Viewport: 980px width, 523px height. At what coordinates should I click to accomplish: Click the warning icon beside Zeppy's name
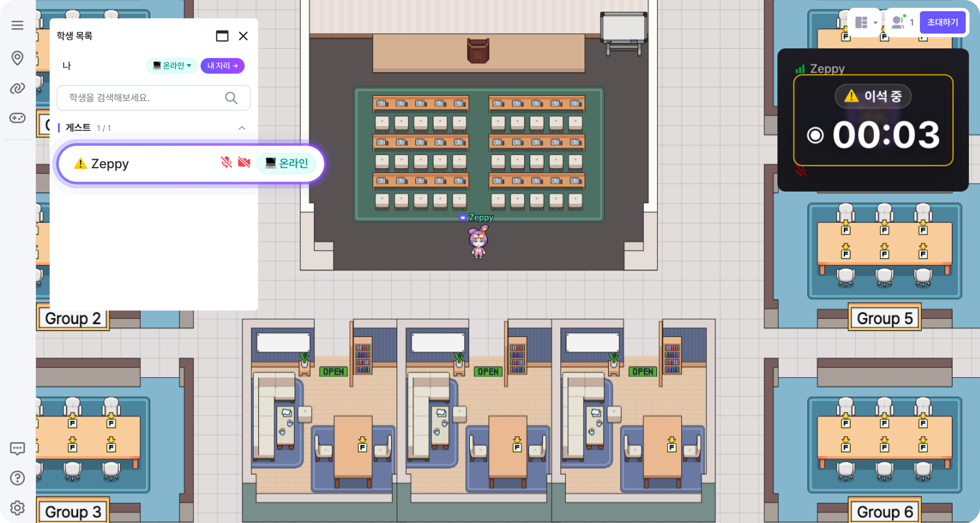click(80, 163)
